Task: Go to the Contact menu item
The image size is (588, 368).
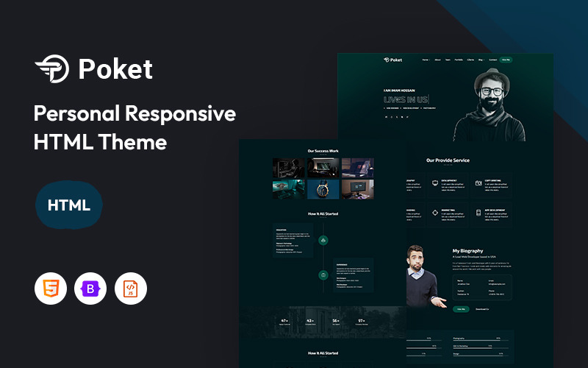Action: click(492, 59)
